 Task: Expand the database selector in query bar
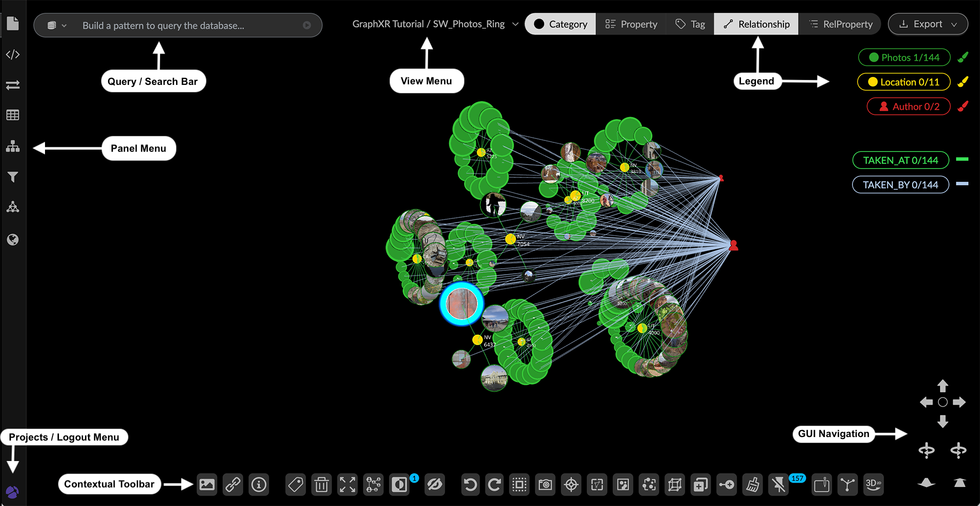(x=57, y=25)
